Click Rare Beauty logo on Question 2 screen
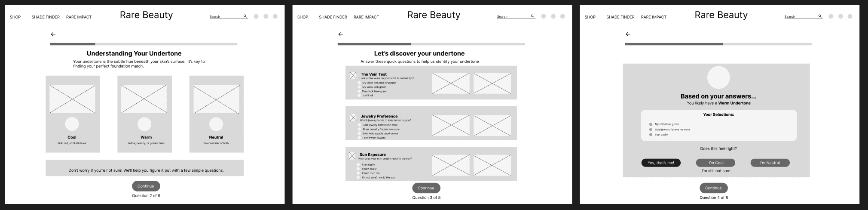The height and width of the screenshot is (210, 868). point(147,15)
